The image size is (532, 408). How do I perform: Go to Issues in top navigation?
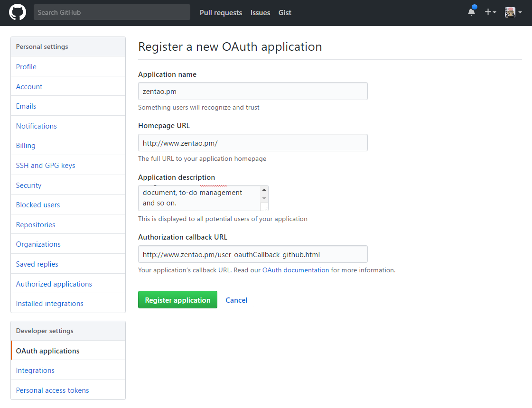click(260, 13)
